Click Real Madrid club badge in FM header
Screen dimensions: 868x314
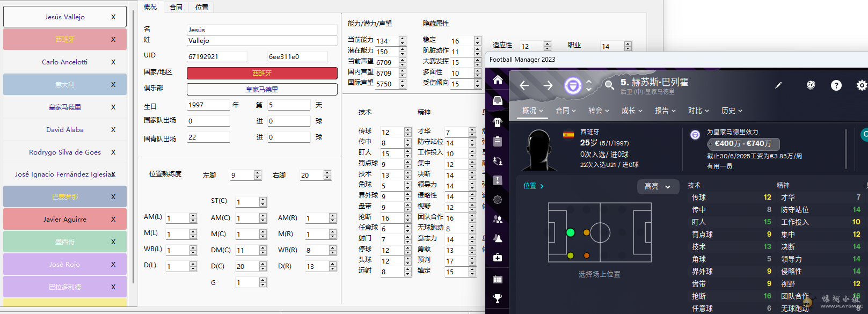(x=573, y=85)
